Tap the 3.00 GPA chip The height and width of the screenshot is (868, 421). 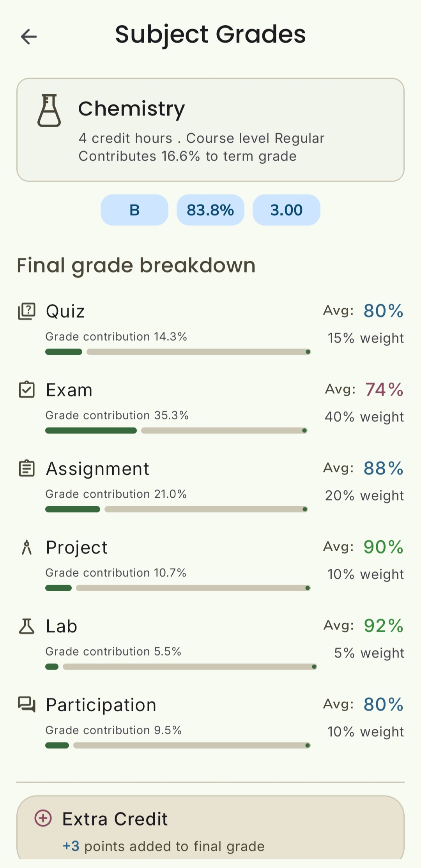(x=287, y=210)
